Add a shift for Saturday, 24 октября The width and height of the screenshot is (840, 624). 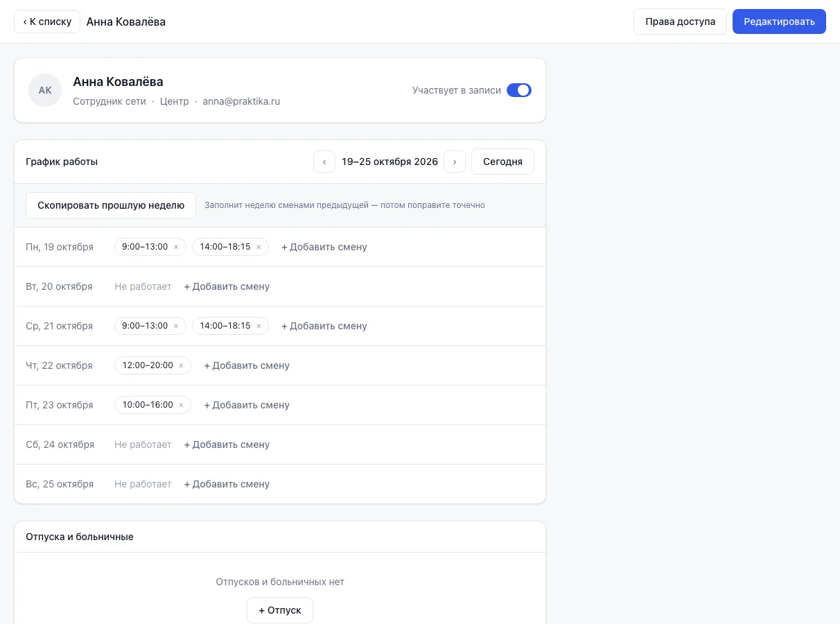[227, 444]
